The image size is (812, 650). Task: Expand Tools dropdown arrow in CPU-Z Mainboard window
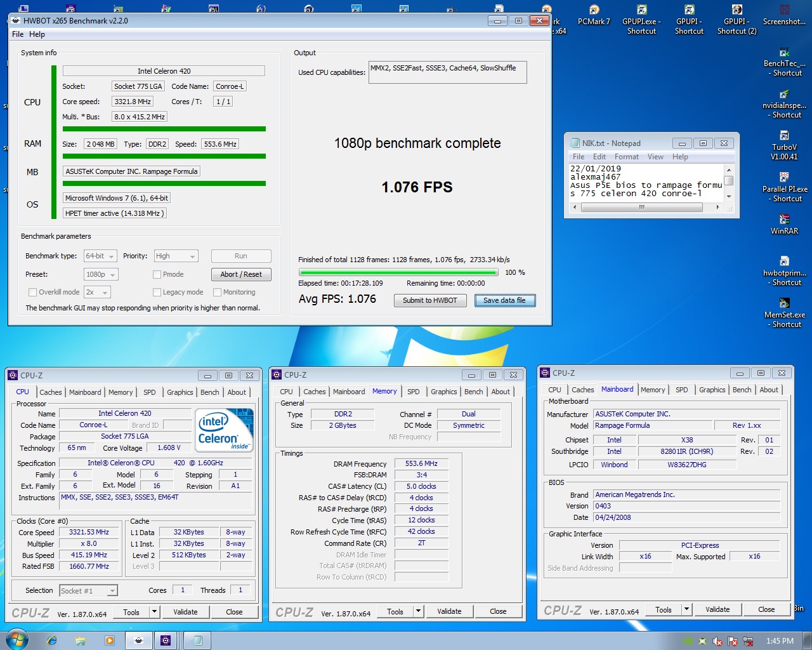[686, 609]
